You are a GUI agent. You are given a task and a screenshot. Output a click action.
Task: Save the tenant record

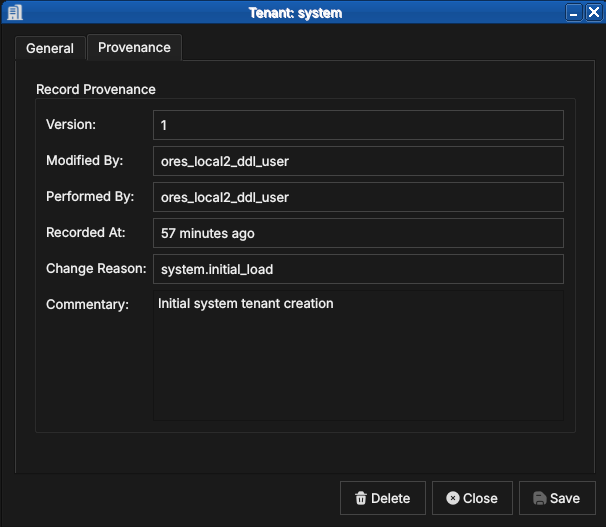[x=557, y=498]
